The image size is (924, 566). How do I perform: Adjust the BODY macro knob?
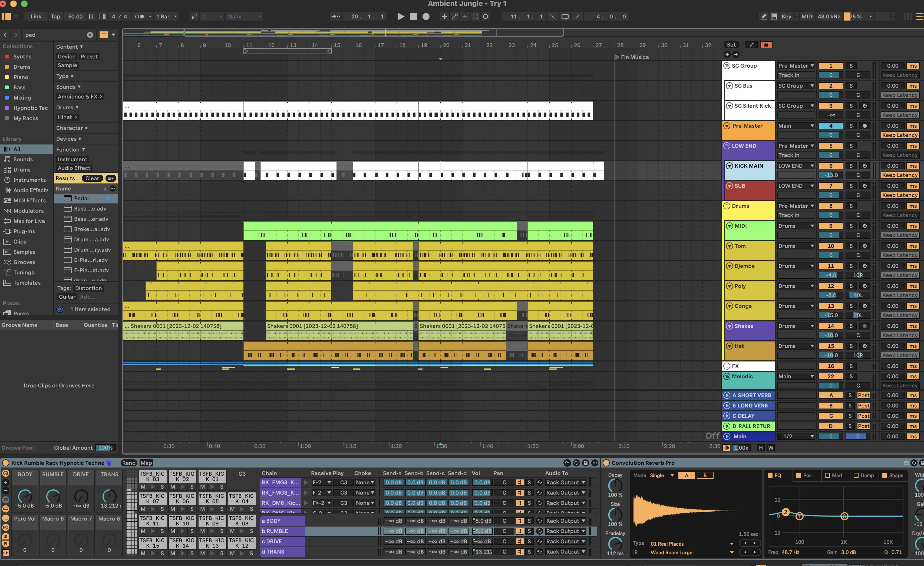click(x=25, y=496)
